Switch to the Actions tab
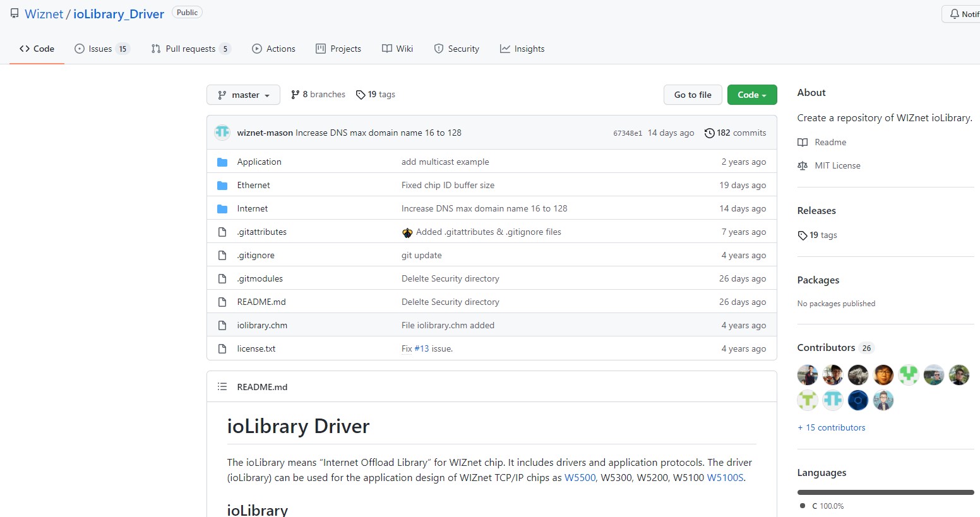 (273, 49)
